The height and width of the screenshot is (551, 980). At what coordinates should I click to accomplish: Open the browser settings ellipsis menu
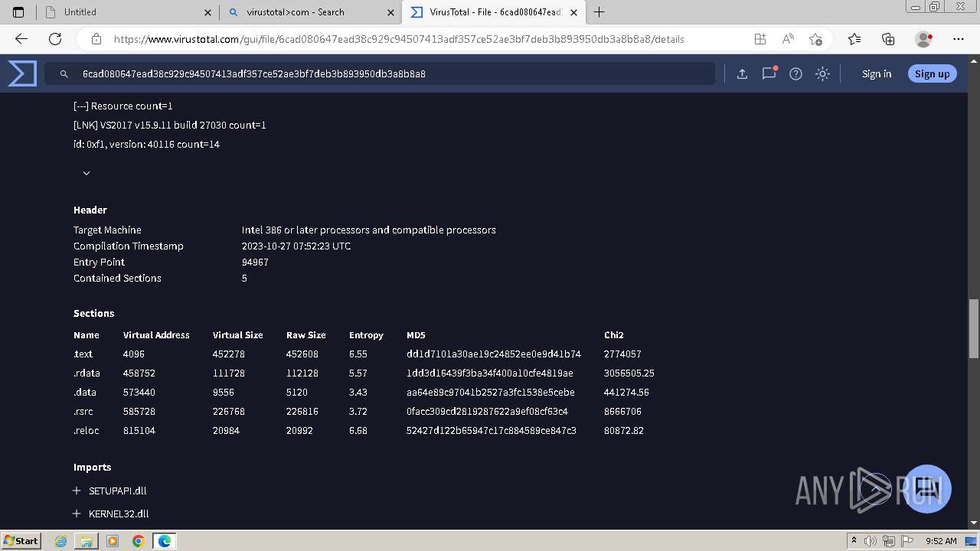[959, 39]
